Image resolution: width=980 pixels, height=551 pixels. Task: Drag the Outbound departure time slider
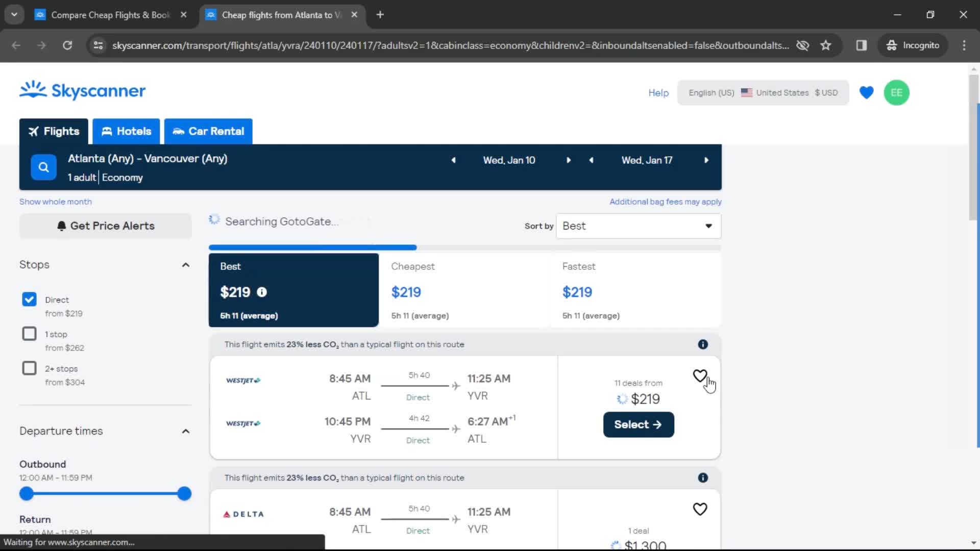click(26, 493)
